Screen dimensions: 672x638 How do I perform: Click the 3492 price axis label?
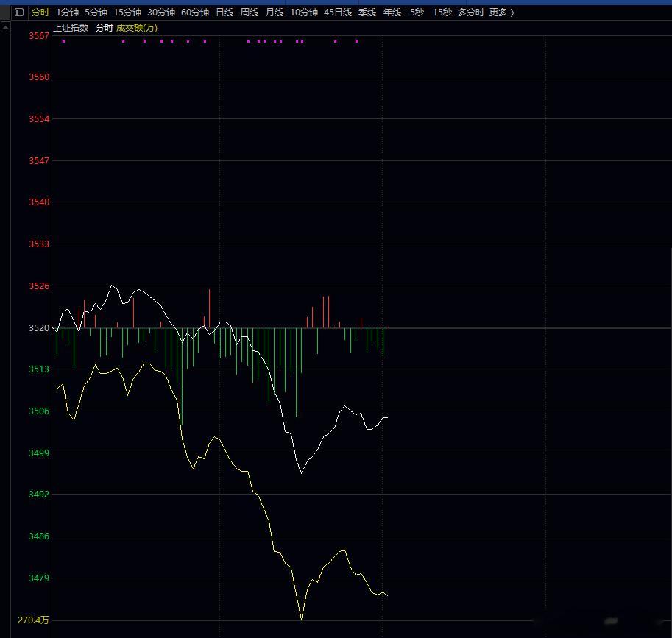click(39, 495)
